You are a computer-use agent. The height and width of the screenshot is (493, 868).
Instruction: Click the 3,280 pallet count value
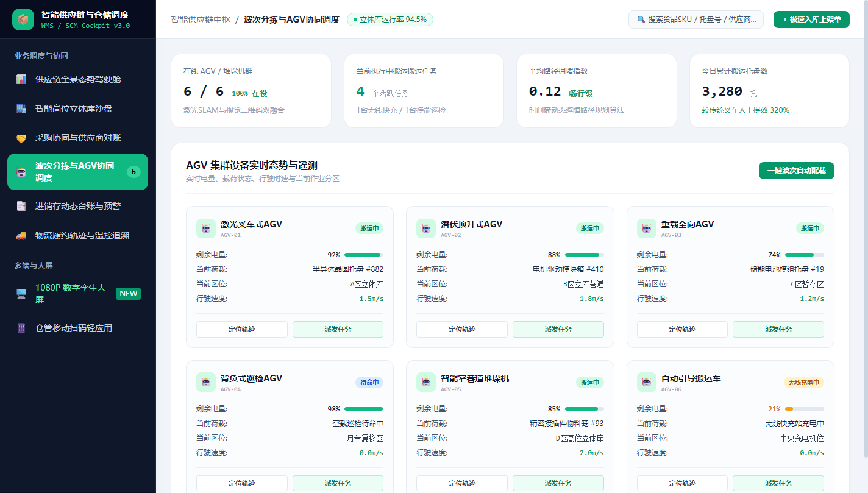click(722, 91)
